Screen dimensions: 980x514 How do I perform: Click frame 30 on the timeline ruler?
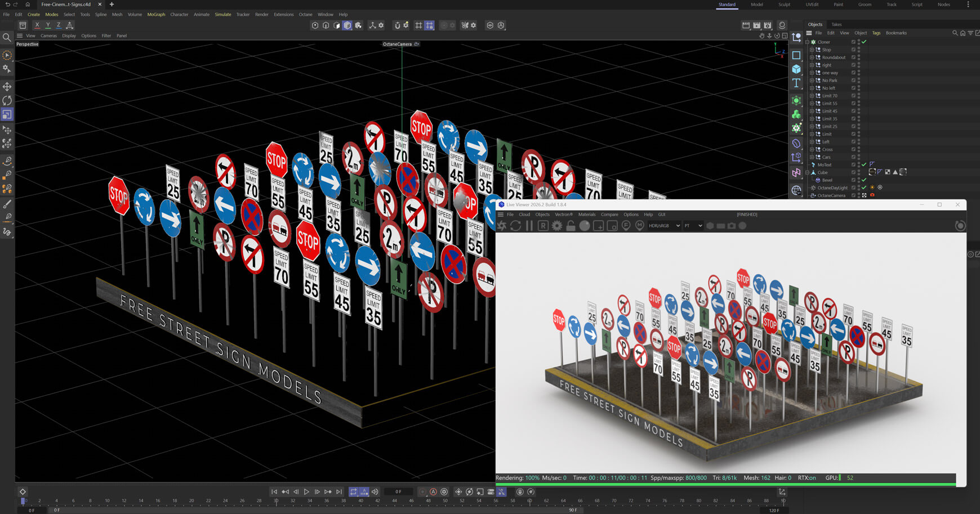pos(276,500)
